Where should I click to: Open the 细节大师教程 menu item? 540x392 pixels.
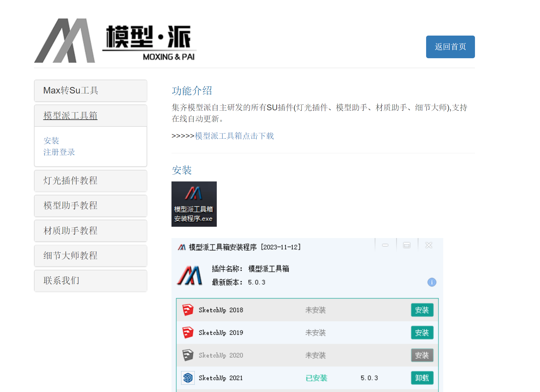tap(91, 256)
